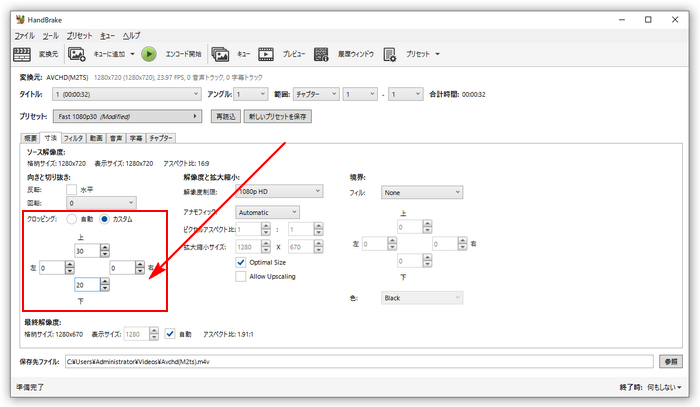This screenshot has width=700, height=407.
Task: Switch to the 概要 tab
Action: (30, 138)
